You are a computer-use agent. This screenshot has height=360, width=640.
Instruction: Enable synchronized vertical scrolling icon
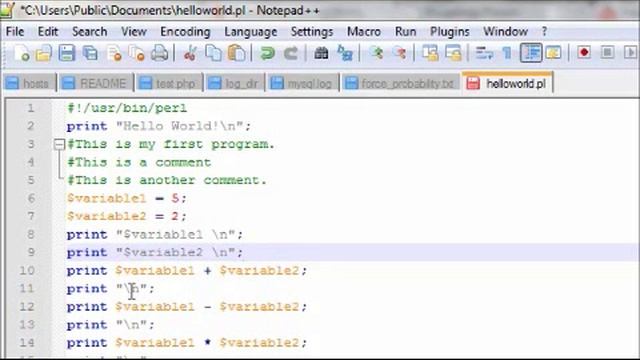point(430,53)
